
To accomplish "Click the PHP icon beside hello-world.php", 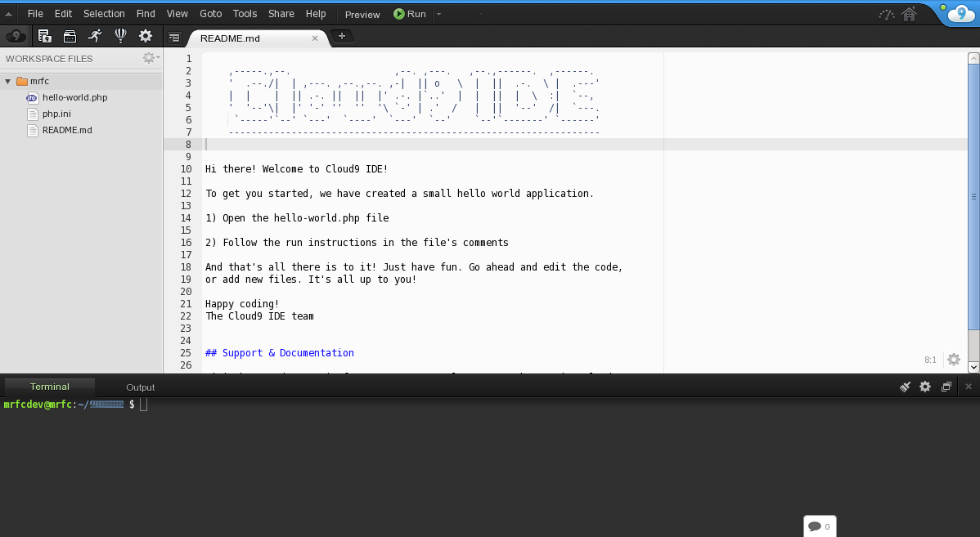I will click(32, 97).
